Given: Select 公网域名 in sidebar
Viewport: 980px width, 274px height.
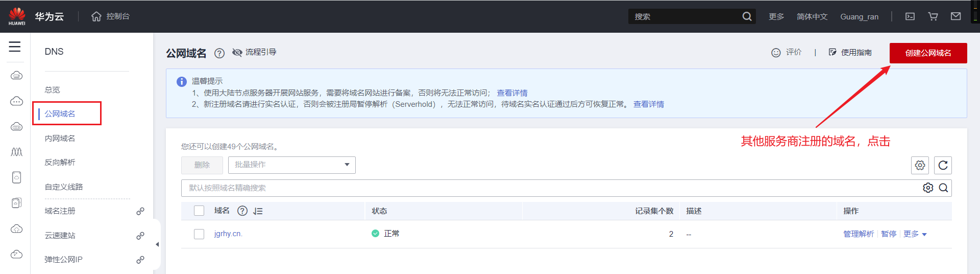Looking at the screenshot, I should click(x=60, y=113).
